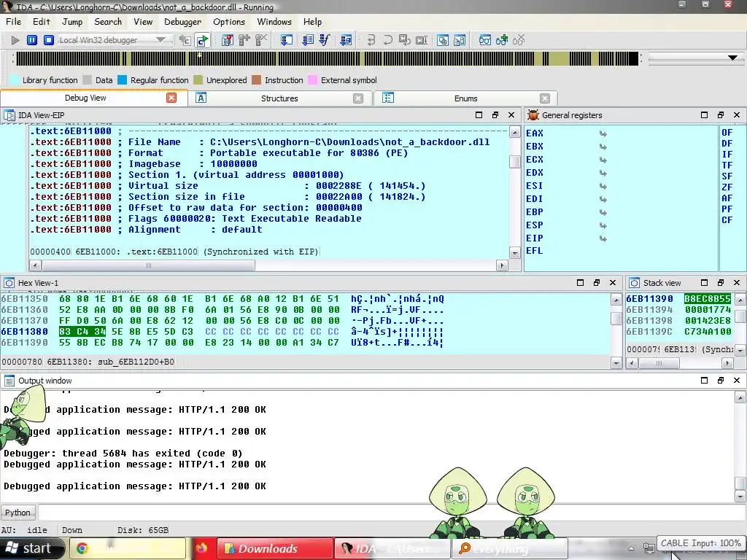Click the Stack view panel icon

coord(634,283)
